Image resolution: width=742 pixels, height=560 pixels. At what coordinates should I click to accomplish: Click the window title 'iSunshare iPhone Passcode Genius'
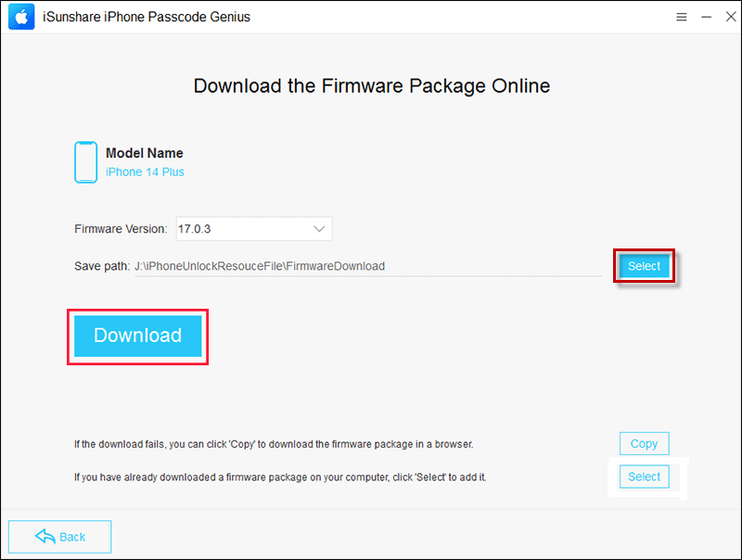[147, 17]
